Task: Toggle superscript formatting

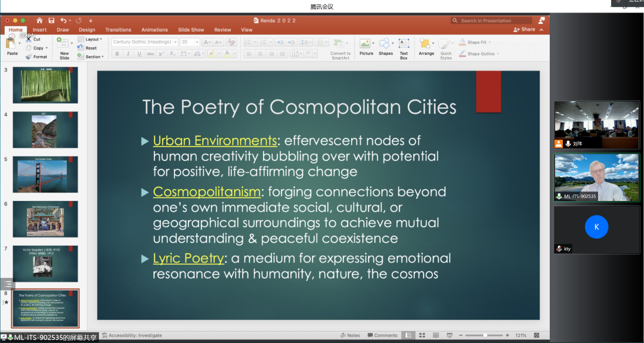Action: 162,54
